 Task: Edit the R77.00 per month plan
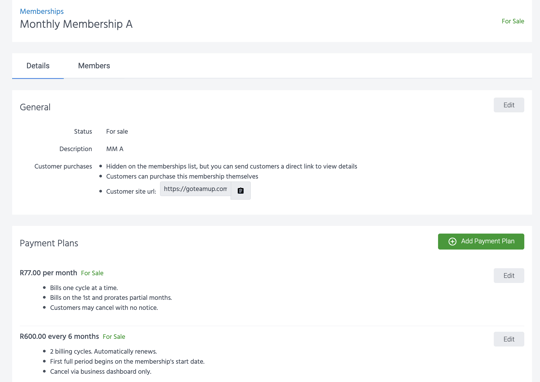(509, 276)
